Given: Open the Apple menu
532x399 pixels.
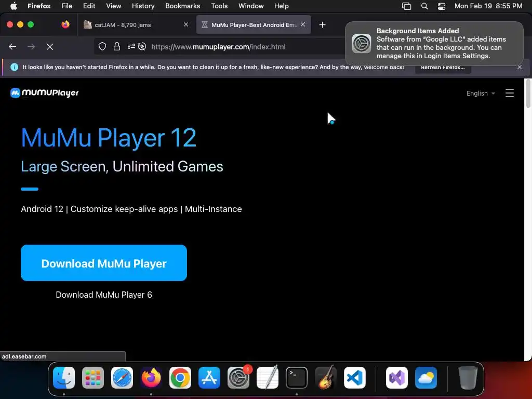Looking at the screenshot, I should (x=14, y=6).
